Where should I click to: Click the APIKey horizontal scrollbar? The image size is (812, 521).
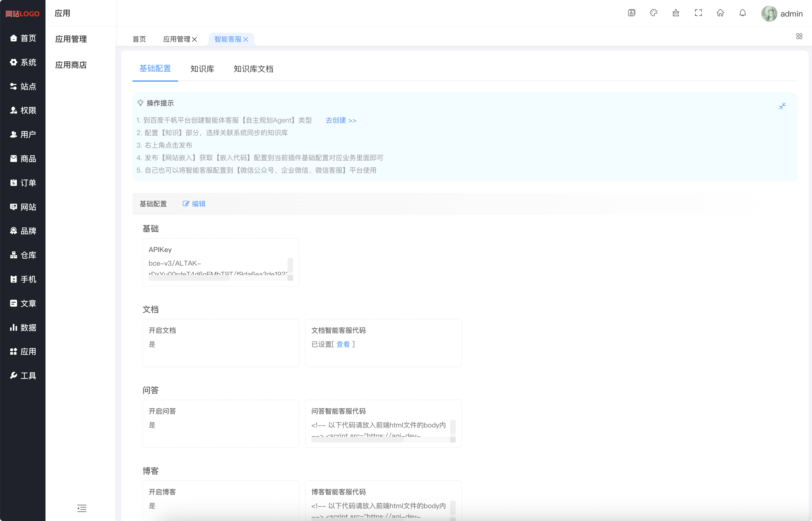pos(189,278)
